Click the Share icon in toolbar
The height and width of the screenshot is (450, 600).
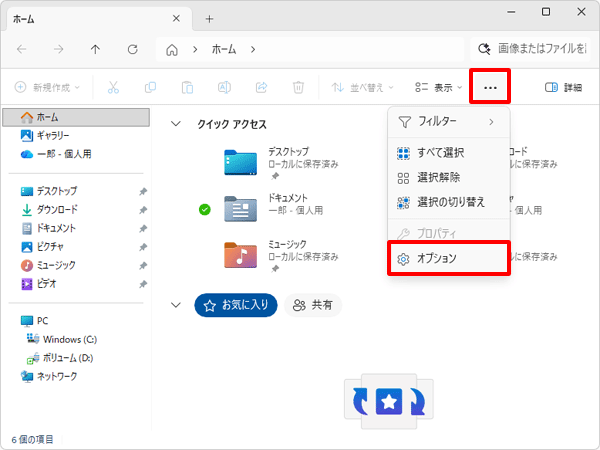(x=261, y=88)
